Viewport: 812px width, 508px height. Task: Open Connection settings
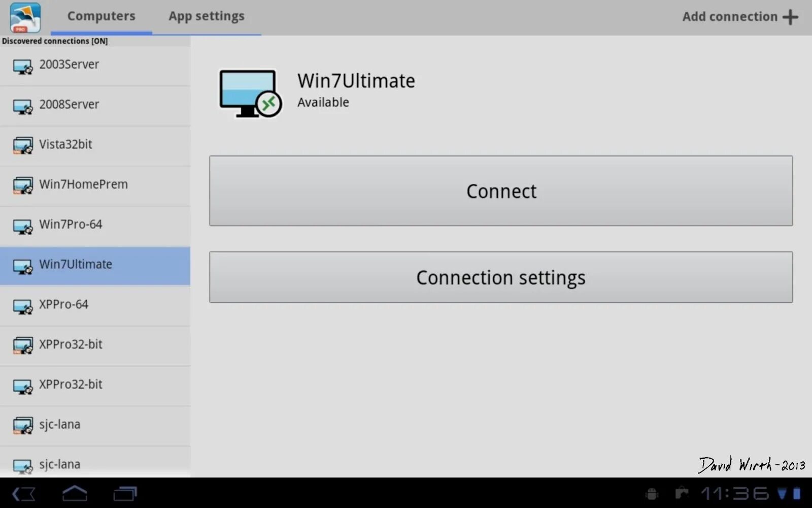(501, 277)
